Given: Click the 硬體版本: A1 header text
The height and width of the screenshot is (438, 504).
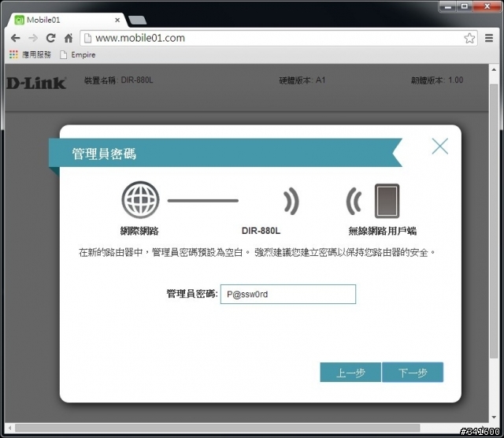Looking at the screenshot, I should pyautogui.click(x=302, y=80).
